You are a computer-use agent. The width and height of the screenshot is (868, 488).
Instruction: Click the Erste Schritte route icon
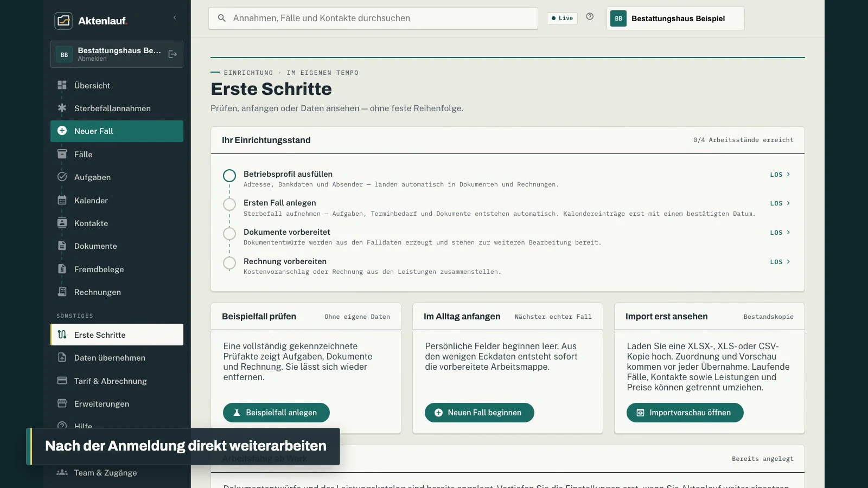[62, 335]
